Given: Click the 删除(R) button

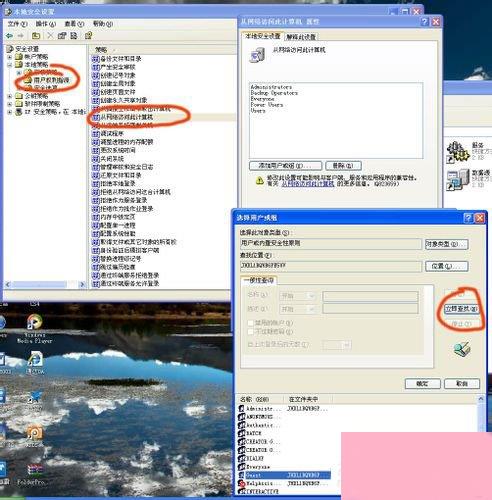Looking at the screenshot, I should point(343,166).
